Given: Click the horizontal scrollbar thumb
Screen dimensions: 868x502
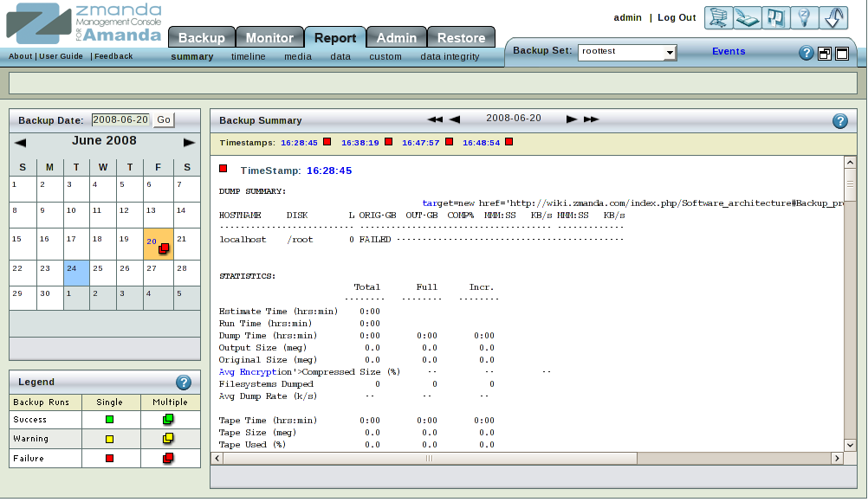Looking at the screenshot, I should coord(430,459).
